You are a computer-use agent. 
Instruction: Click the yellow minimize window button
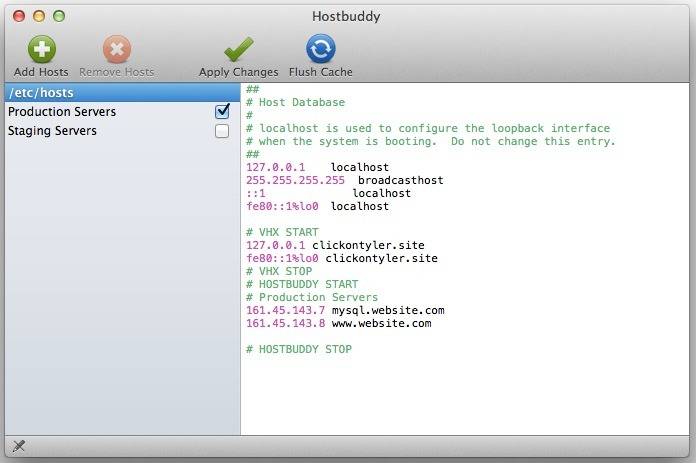(39, 16)
